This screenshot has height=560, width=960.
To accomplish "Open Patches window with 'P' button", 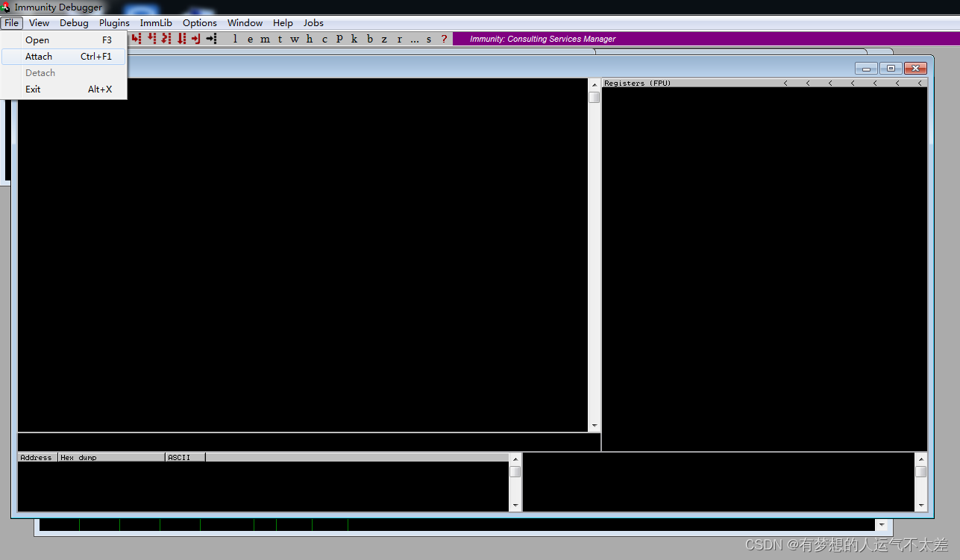I will click(339, 39).
